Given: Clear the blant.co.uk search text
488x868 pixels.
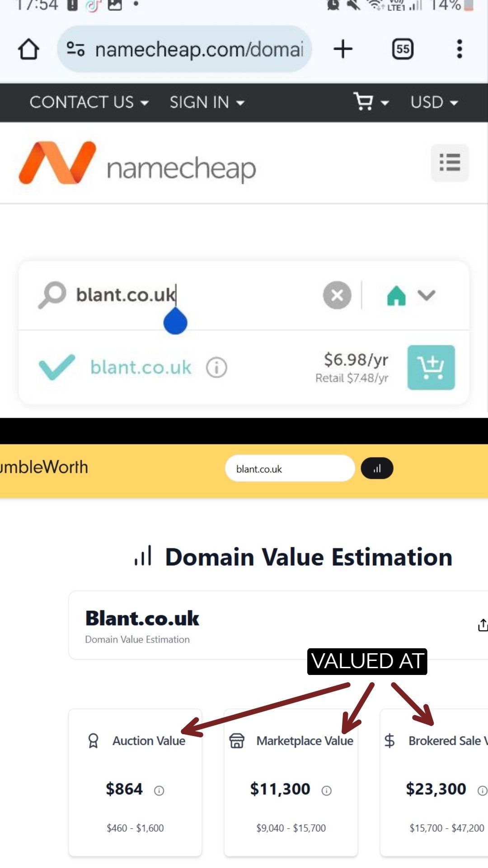Looking at the screenshot, I should click(337, 295).
